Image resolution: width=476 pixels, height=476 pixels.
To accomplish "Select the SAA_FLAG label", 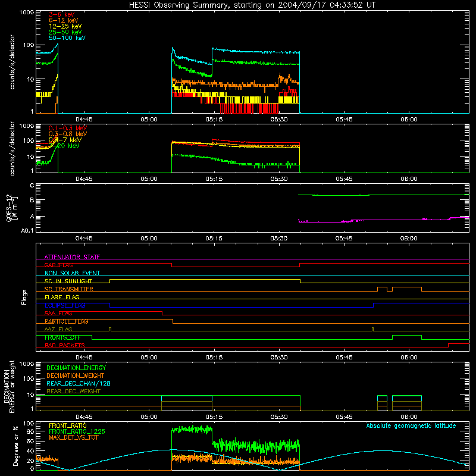I will pyautogui.click(x=58, y=314).
